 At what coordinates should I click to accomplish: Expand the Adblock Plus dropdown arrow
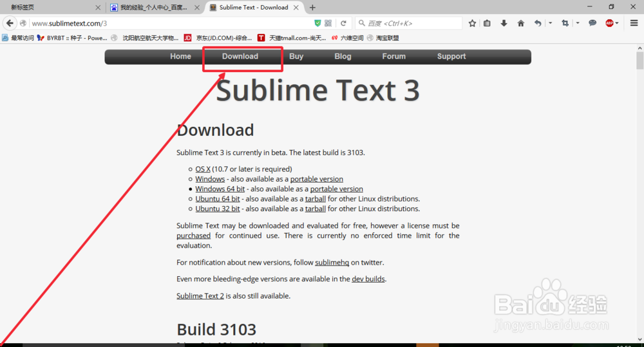point(617,23)
